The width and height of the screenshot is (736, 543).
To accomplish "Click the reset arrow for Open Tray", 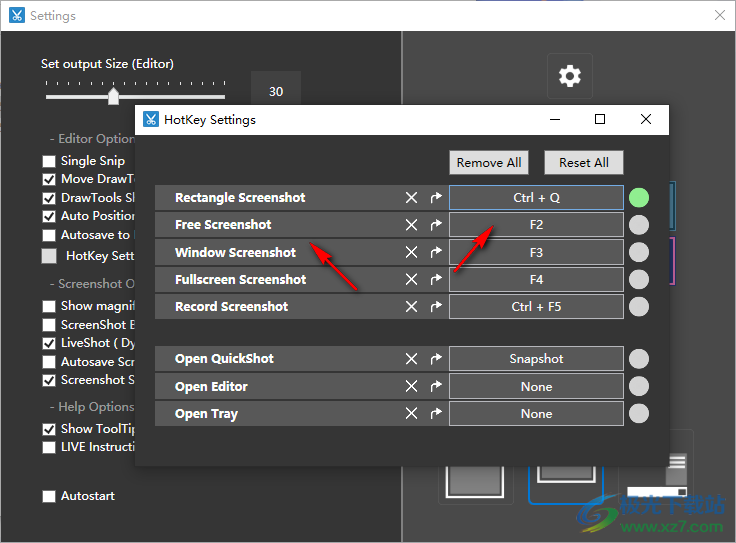I will click(x=436, y=413).
